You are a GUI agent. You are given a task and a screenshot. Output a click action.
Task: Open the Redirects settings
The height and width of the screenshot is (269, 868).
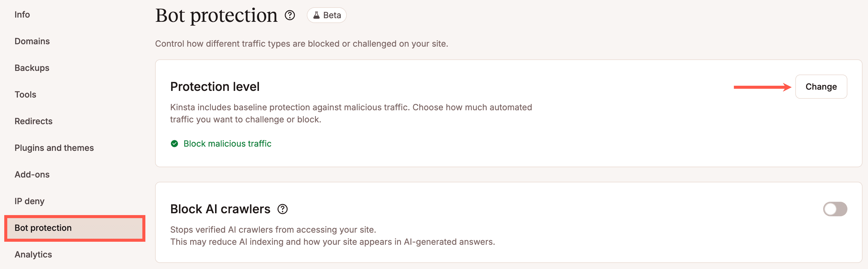[33, 121]
